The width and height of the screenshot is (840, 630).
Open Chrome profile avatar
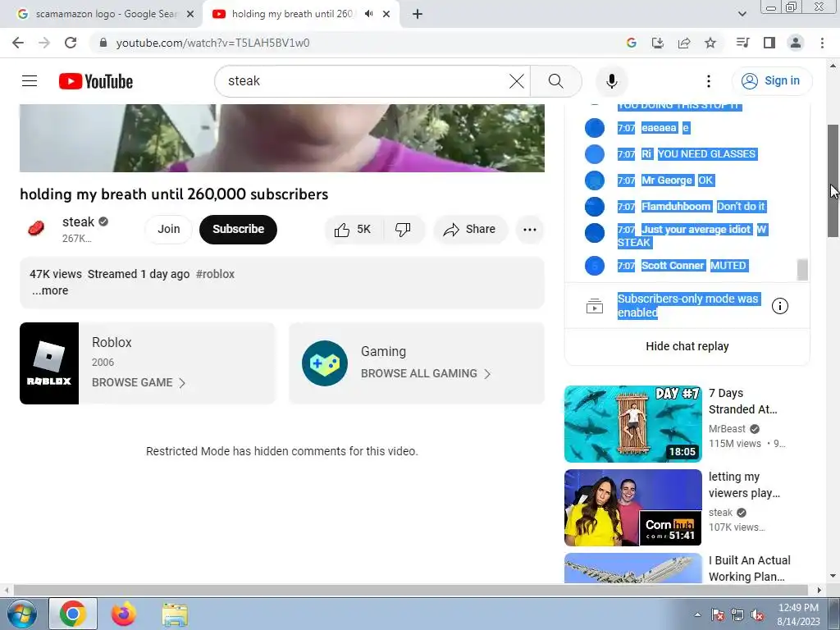(x=796, y=43)
